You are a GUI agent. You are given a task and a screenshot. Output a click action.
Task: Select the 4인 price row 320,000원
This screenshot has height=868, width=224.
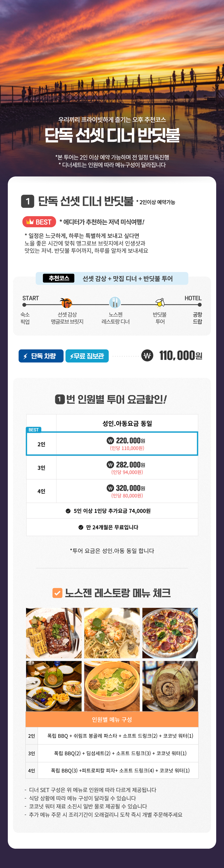coord(112,491)
